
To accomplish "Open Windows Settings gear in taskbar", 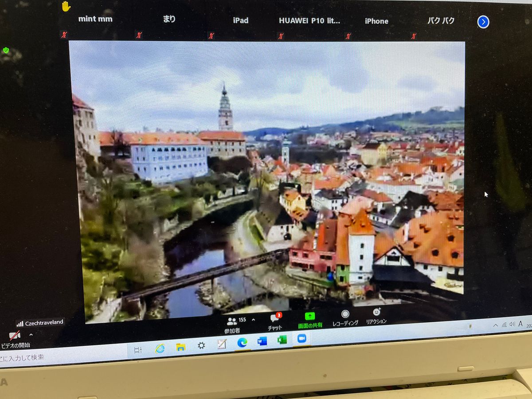I will (201, 345).
